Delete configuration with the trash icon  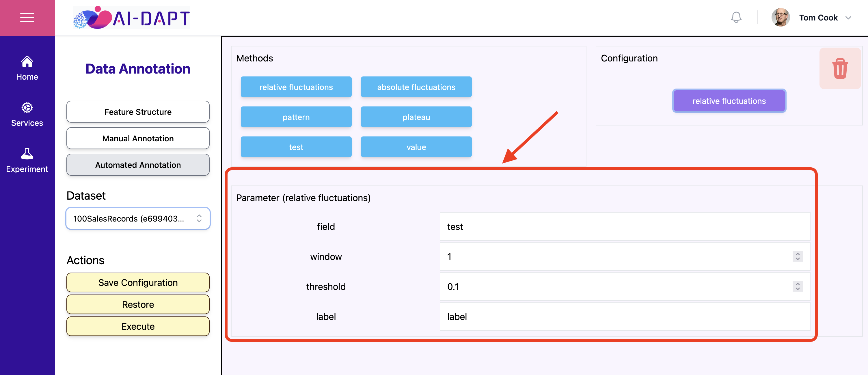(x=840, y=68)
